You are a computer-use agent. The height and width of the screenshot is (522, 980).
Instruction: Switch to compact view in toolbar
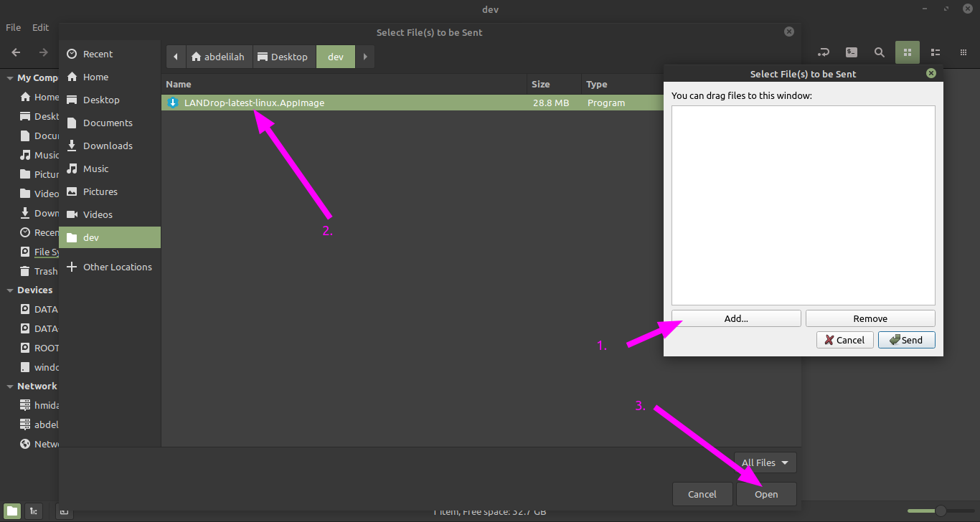[x=963, y=52]
